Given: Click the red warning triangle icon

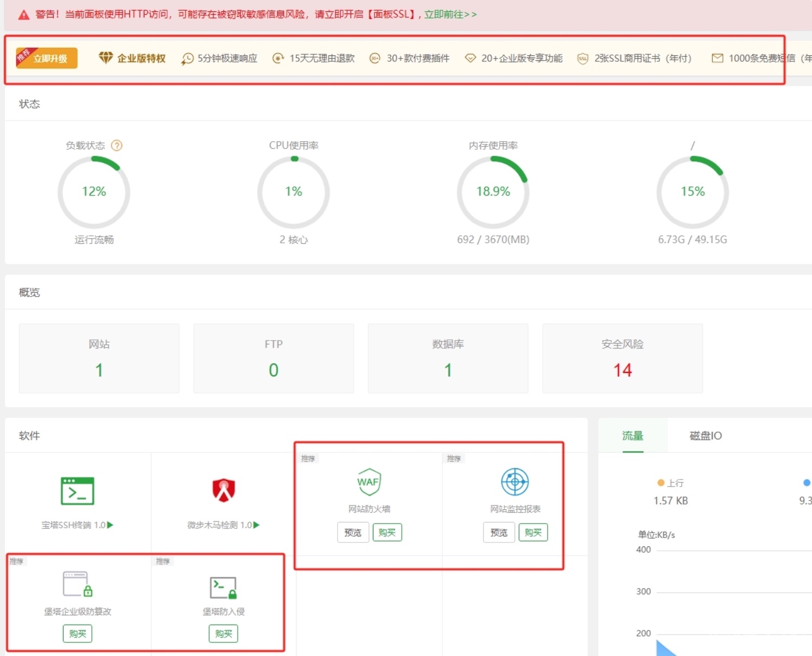Looking at the screenshot, I should tap(24, 15).
